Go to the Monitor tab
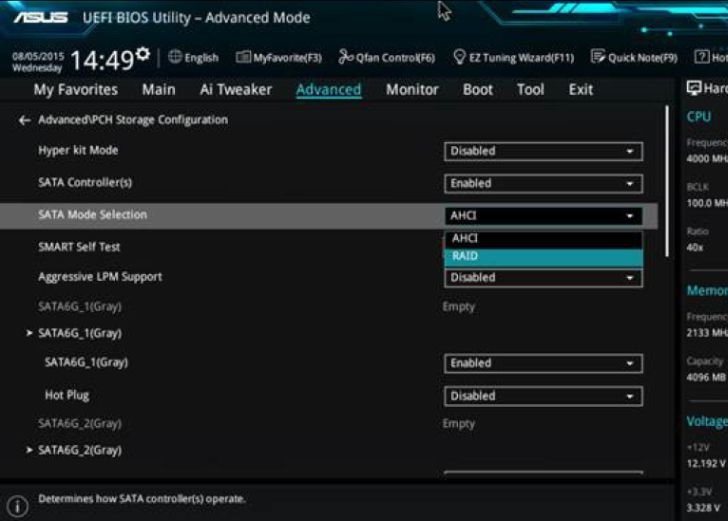The image size is (728, 521). click(412, 90)
